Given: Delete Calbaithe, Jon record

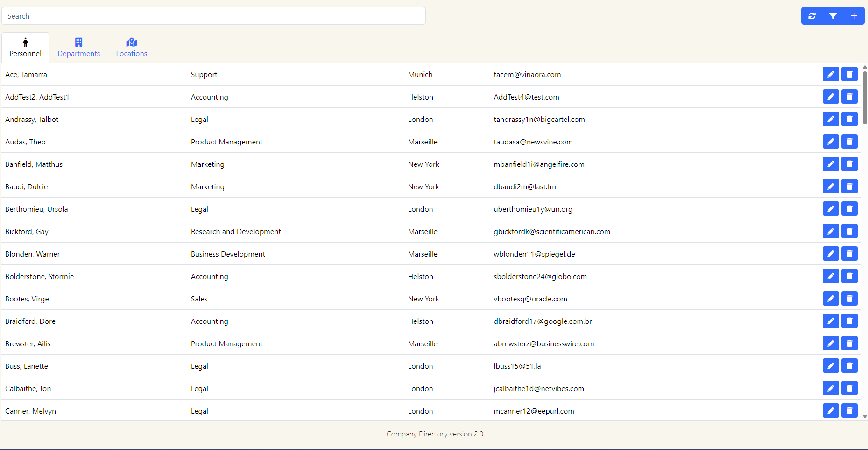Looking at the screenshot, I should 849,388.
